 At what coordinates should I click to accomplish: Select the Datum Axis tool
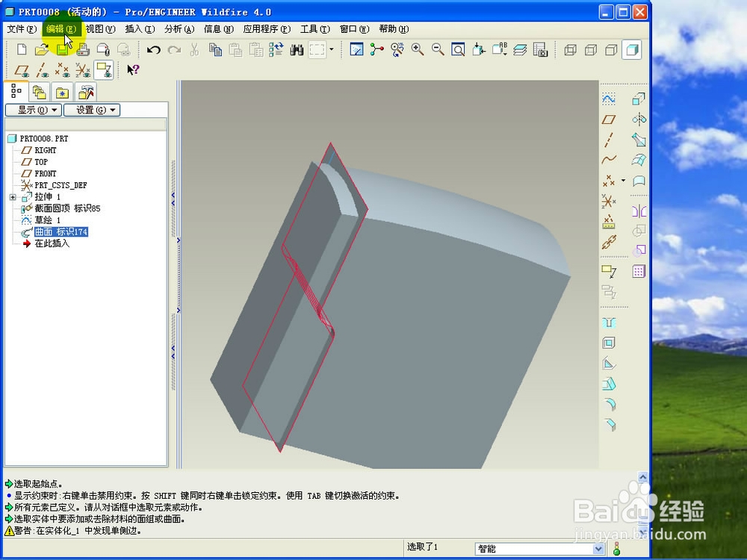click(608, 140)
